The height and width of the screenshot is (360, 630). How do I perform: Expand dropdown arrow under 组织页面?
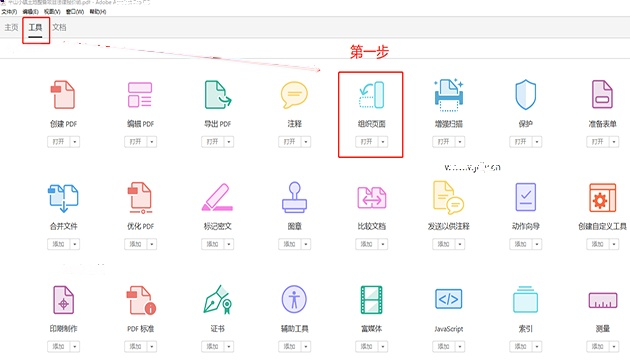tap(383, 142)
